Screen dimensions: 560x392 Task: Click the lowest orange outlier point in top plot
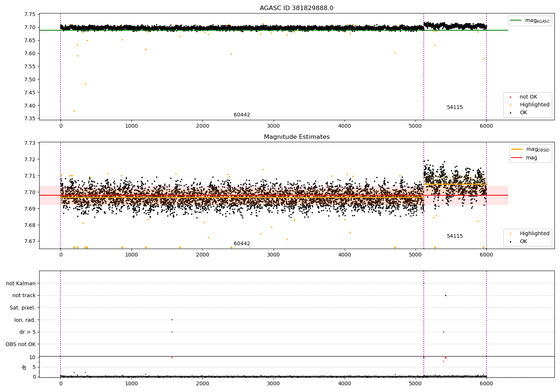[74, 111]
